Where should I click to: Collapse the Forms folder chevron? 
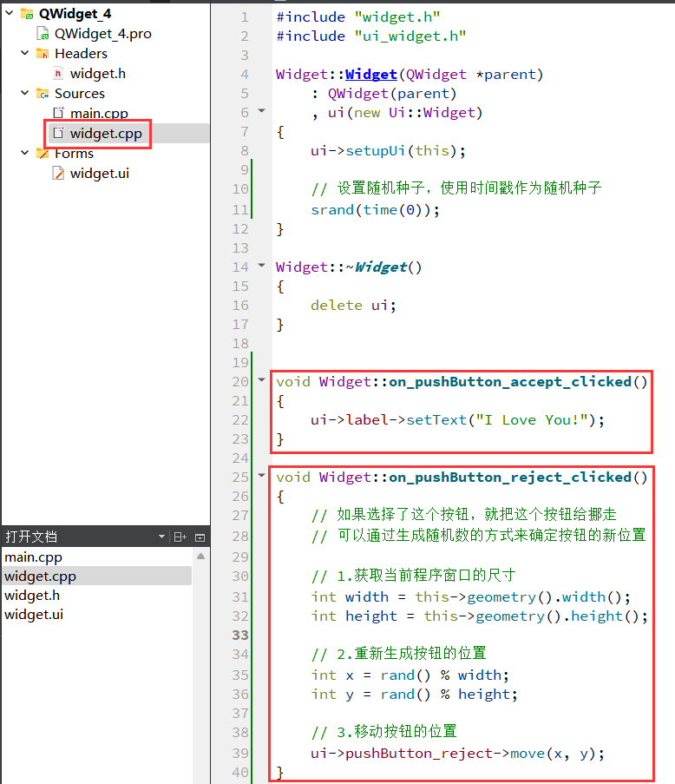25,153
